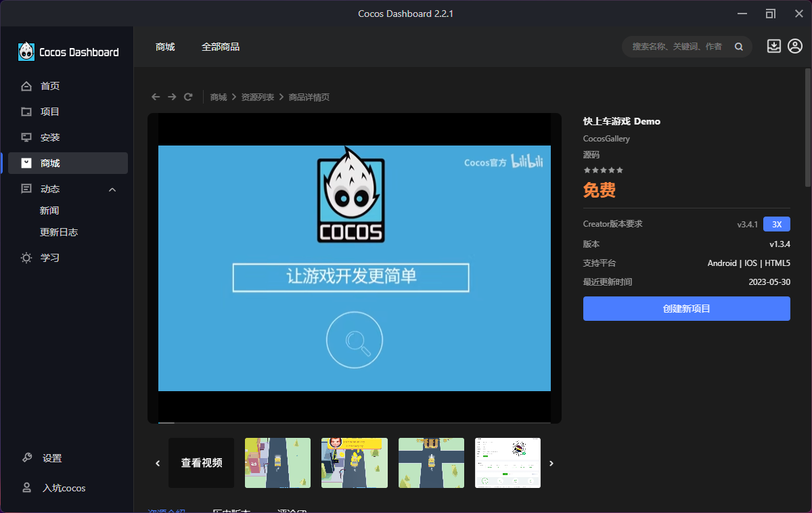Screen dimensions: 812x513
Task: Switch to the 全部商品 tab
Action: 221,47
